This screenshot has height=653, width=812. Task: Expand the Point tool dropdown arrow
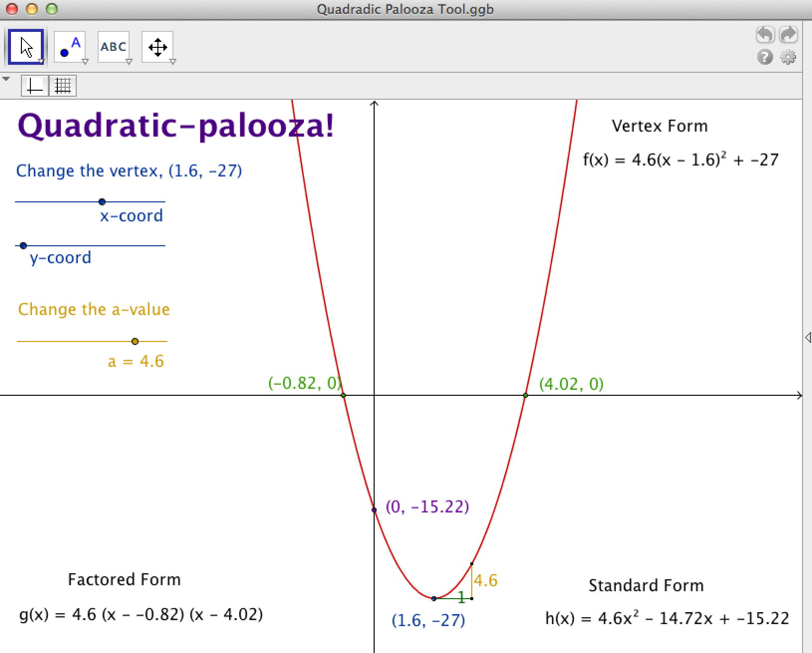85,62
